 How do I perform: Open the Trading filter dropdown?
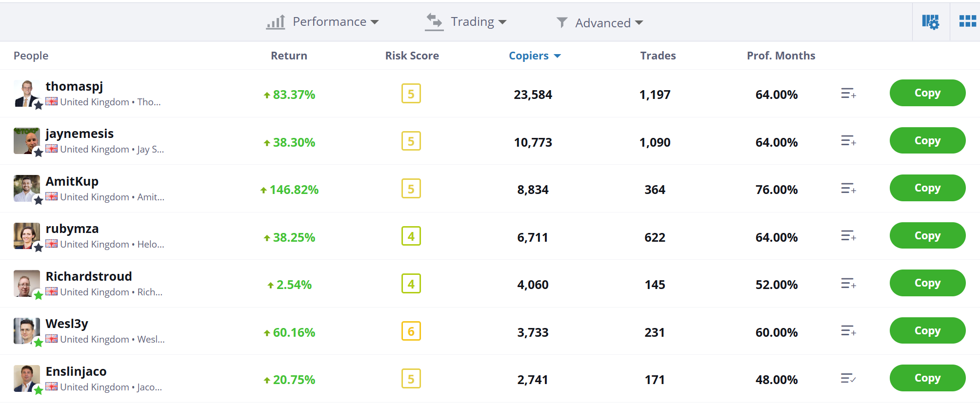click(466, 22)
